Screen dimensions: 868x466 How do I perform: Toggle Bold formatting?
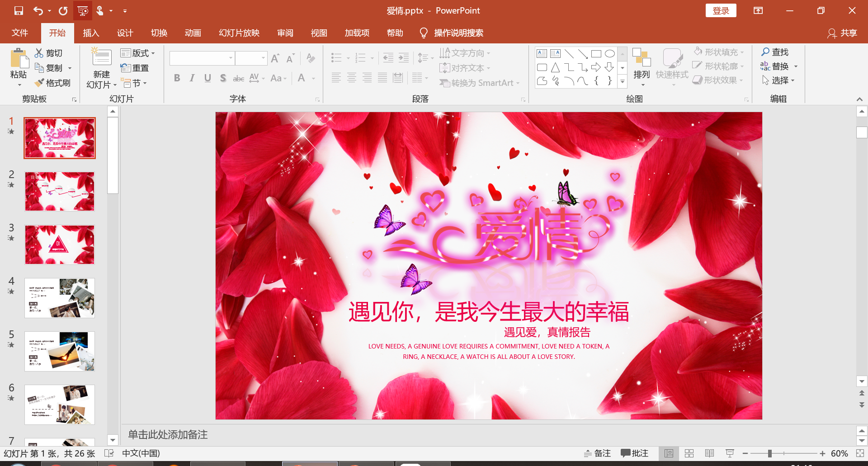click(177, 78)
